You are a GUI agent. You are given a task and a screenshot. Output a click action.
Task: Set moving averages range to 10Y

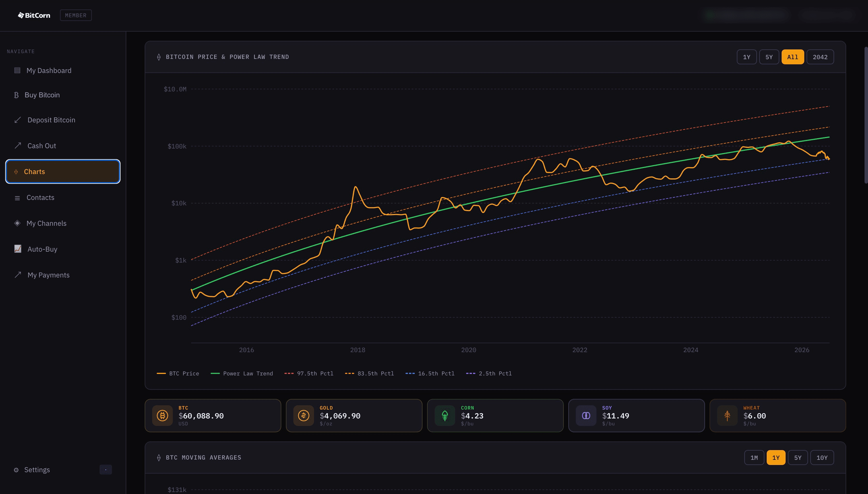[822, 458]
